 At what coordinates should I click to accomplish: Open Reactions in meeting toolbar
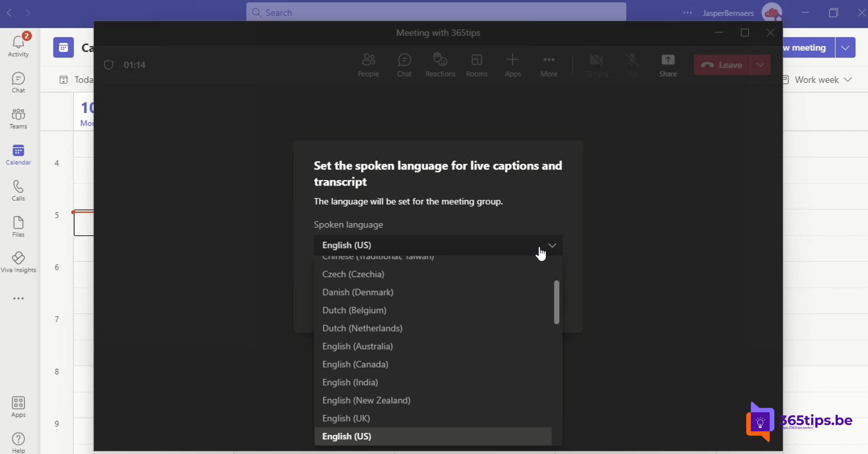pos(440,65)
